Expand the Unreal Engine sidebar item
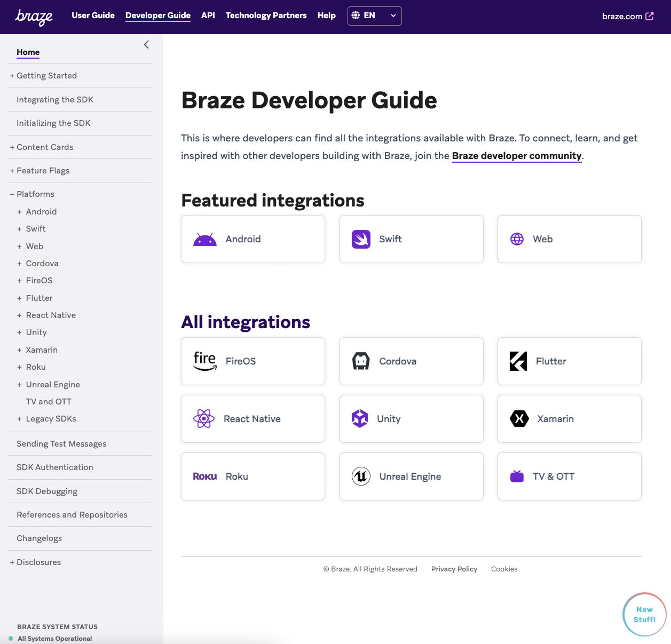Screen dimensions: 671x644 (x=19, y=385)
